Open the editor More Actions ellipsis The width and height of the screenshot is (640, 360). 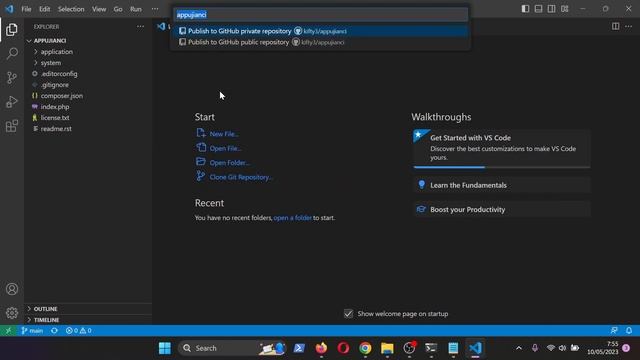point(629,26)
